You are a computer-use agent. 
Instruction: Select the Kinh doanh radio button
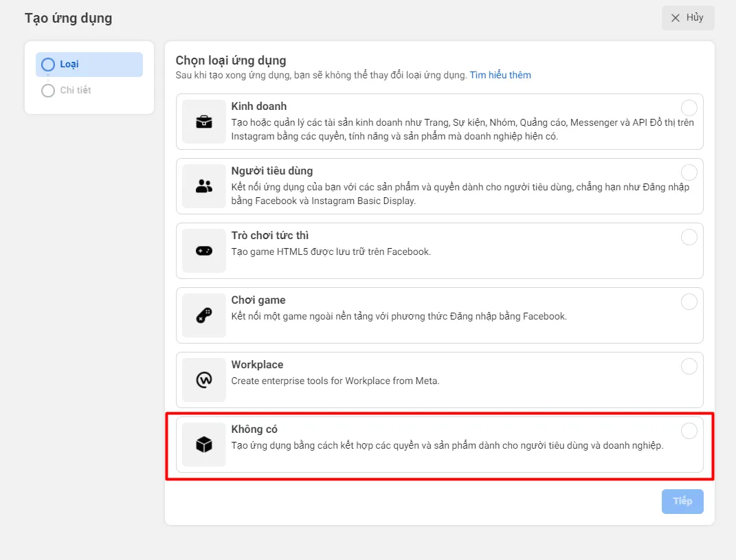coord(689,108)
